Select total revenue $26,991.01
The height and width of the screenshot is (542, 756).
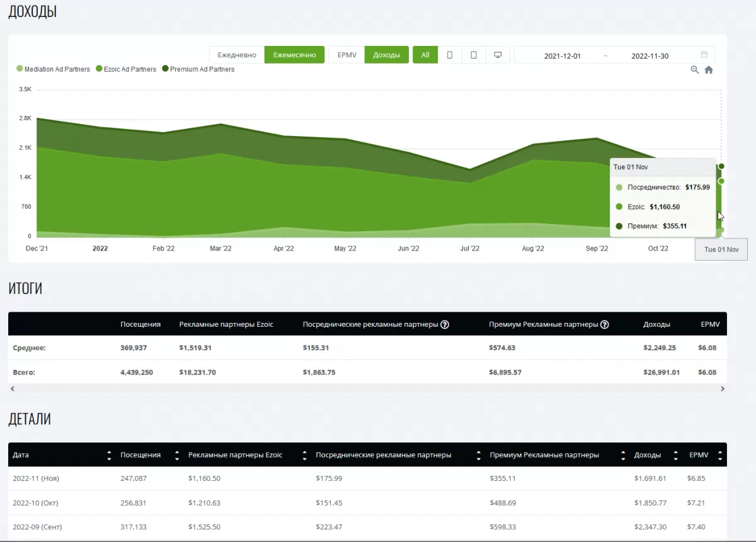click(661, 373)
